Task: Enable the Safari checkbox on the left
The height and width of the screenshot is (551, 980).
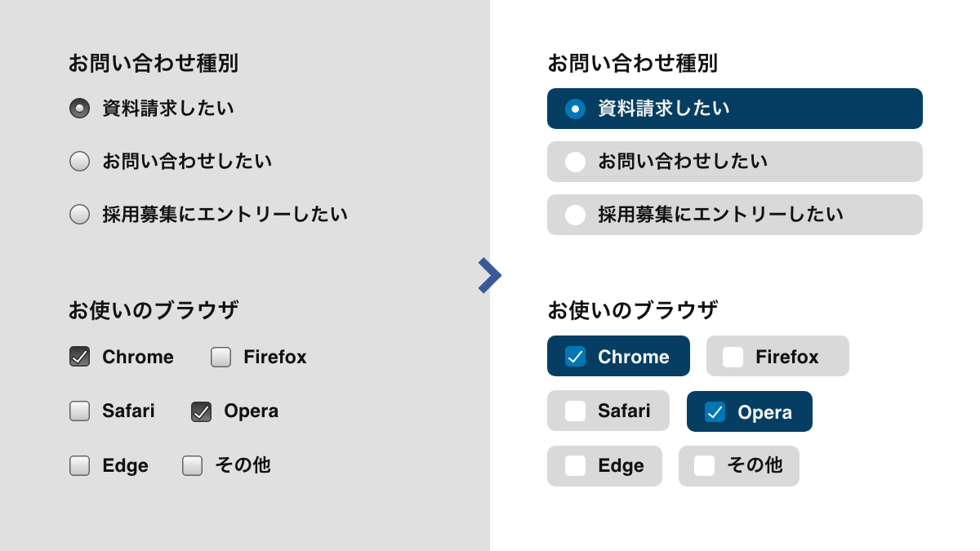Action: (79, 411)
